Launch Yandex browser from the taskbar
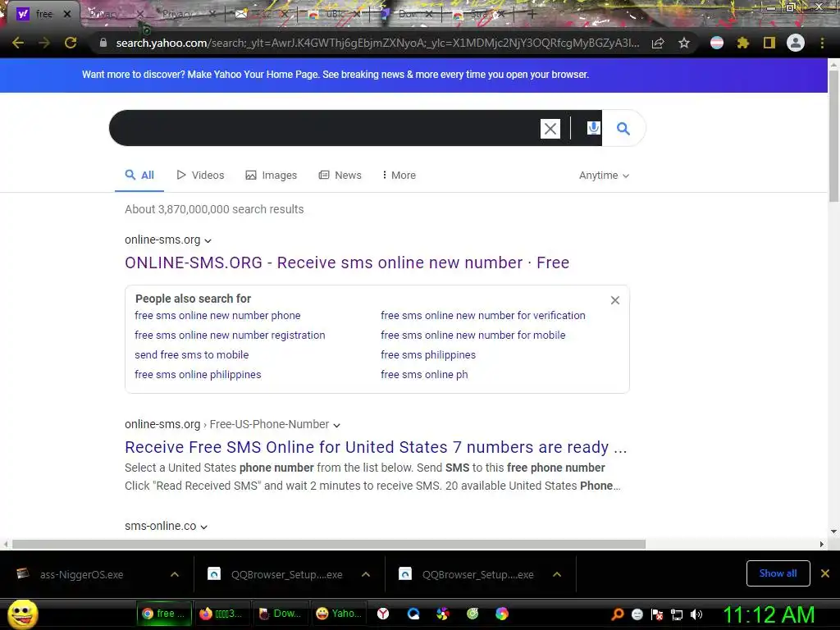 [383, 614]
